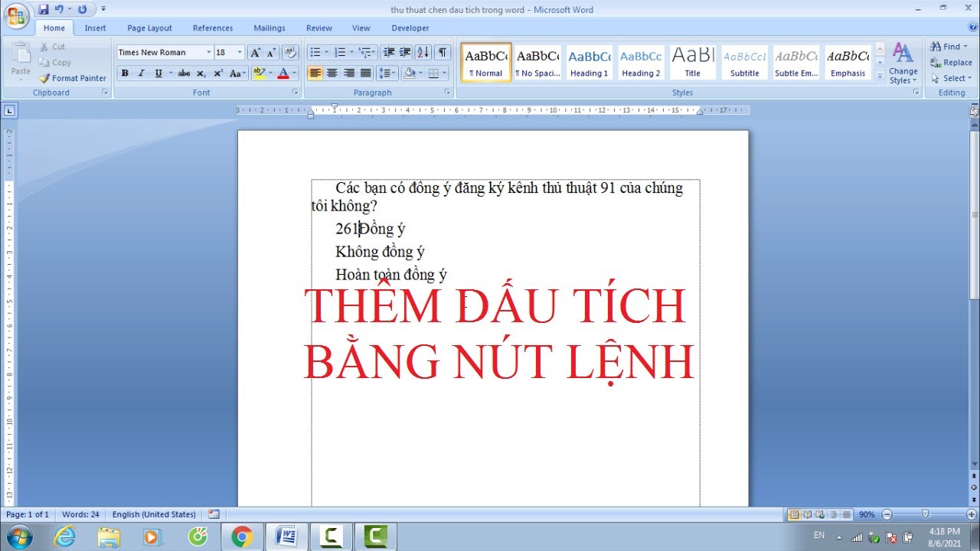Viewport: 980px width, 551px height.
Task: Open line spacing options
Action: (x=387, y=73)
